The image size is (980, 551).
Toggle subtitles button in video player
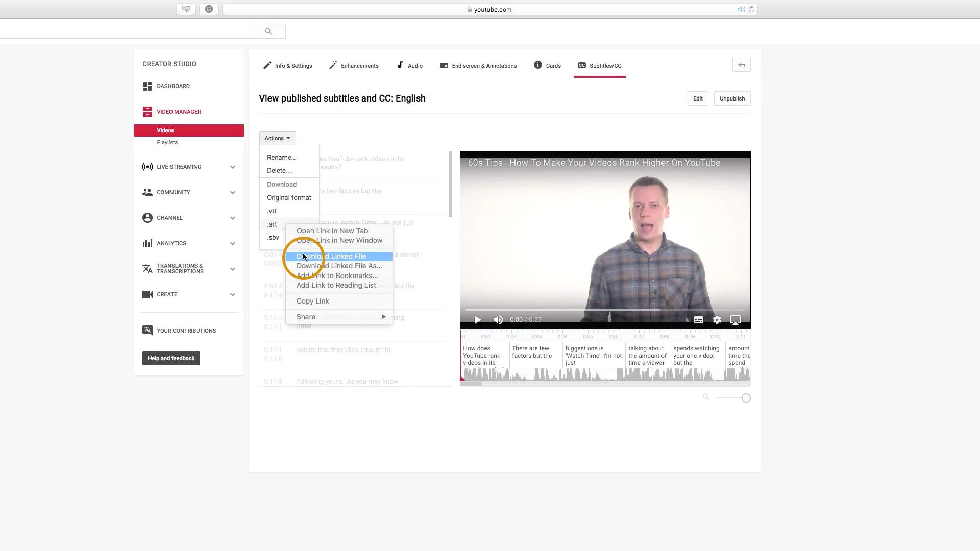pyautogui.click(x=699, y=320)
